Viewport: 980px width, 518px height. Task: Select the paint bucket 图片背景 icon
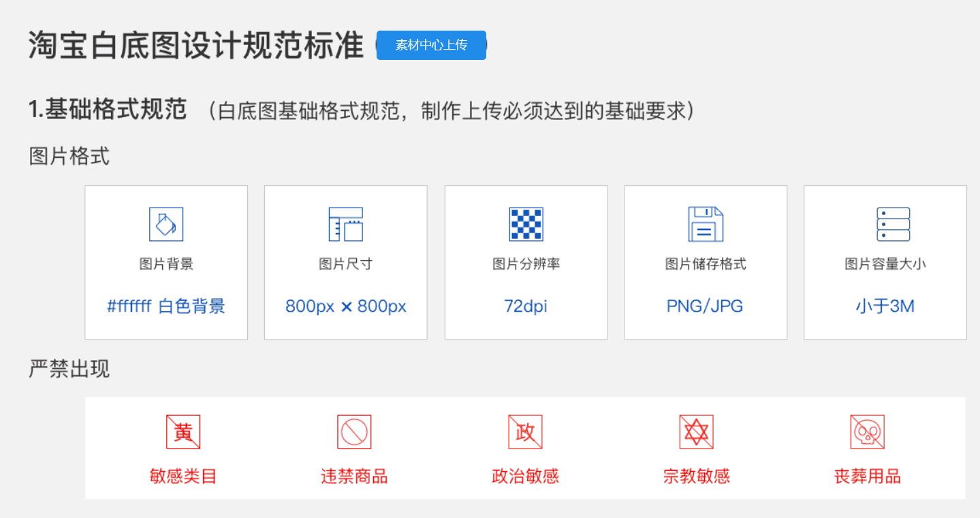tap(166, 224)
